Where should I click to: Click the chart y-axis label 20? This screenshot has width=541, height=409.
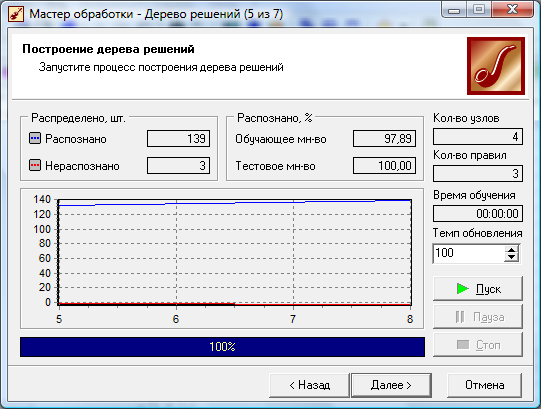45,287
